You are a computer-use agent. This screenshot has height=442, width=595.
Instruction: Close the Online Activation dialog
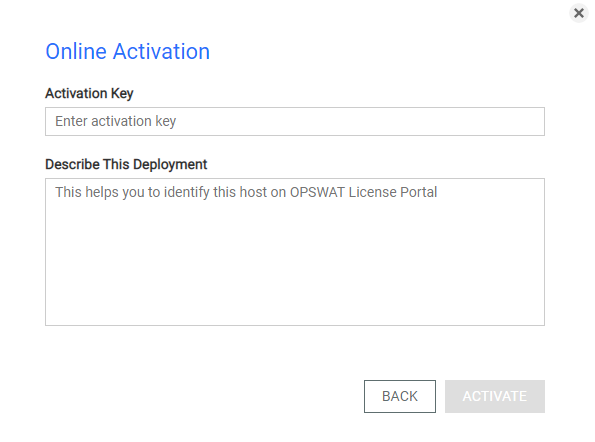[578, 13]
